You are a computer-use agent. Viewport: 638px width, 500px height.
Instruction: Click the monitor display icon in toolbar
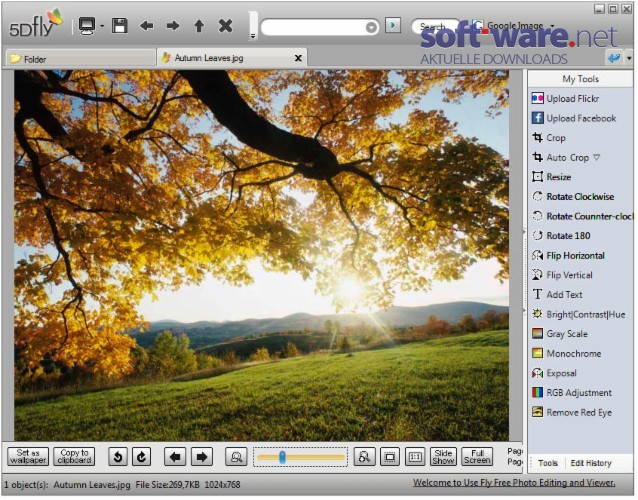[87, 26]
